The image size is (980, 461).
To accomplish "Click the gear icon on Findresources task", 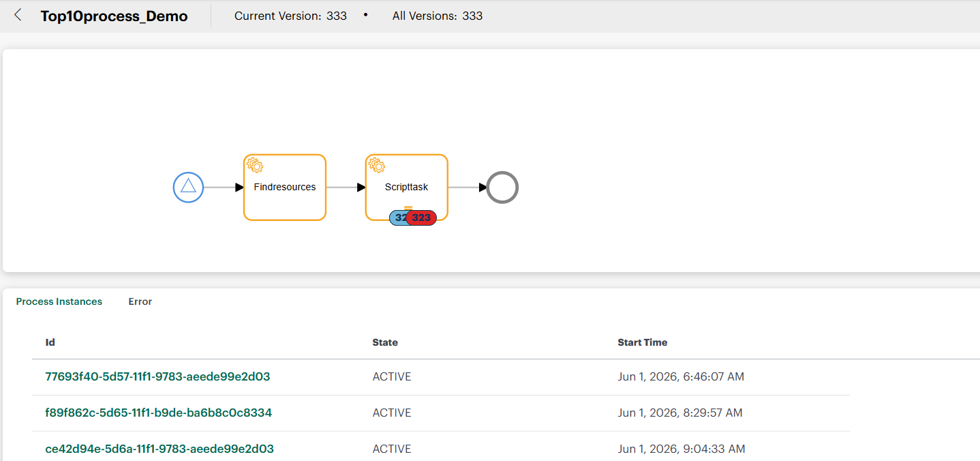I will pyautogui.click(x=255, y=165).
